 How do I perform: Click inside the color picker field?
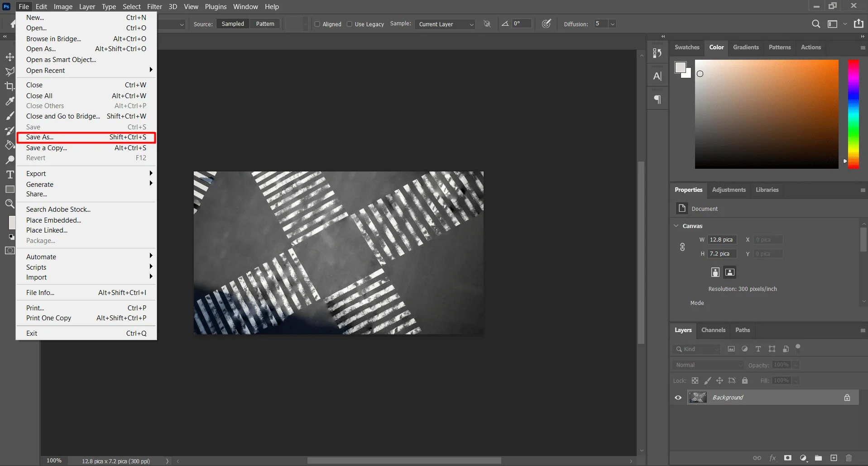tap(767, 114)
